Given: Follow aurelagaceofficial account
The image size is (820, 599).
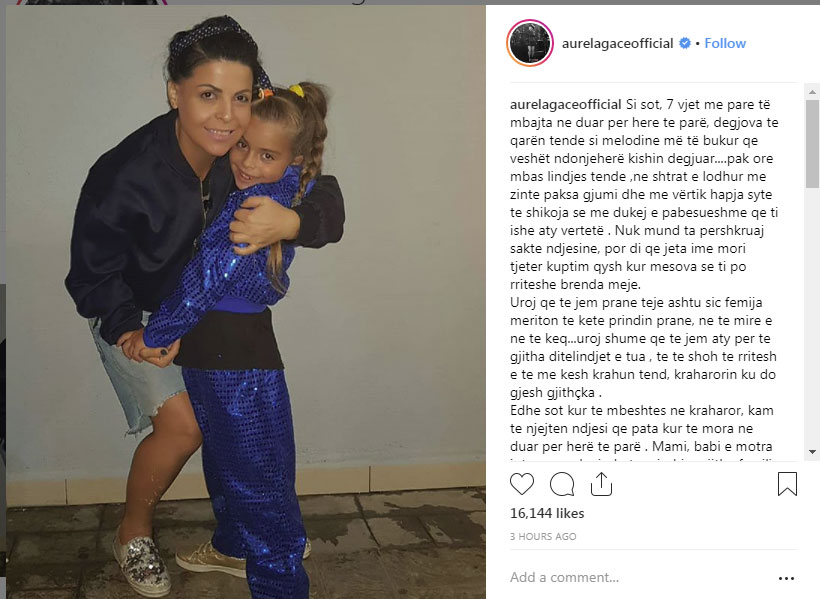Looking at the screenshot, I should (x=725, y=43).
